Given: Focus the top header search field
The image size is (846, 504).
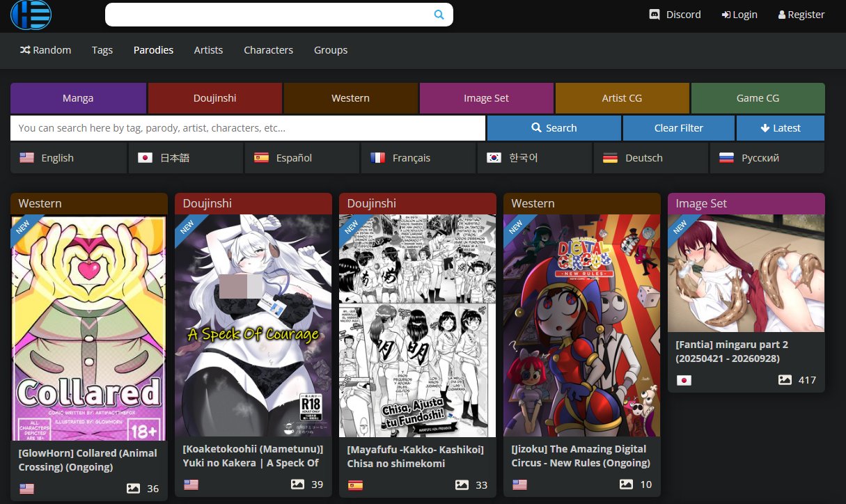Looking at the screenshot, I should (x=279, y=15).
